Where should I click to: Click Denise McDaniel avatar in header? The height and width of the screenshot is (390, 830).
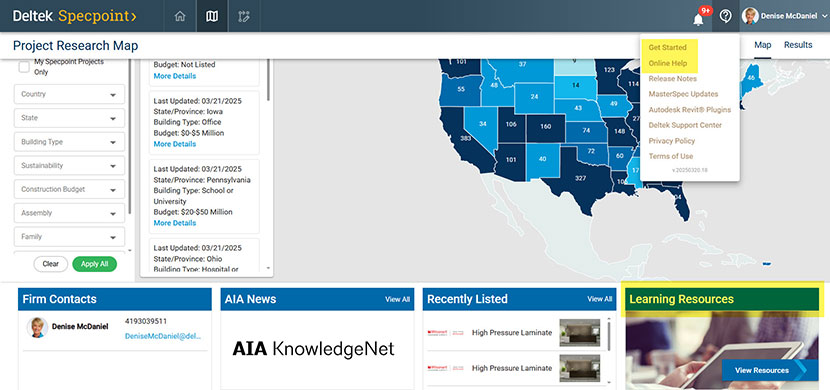pyautogui.click(x=750, y=16)
